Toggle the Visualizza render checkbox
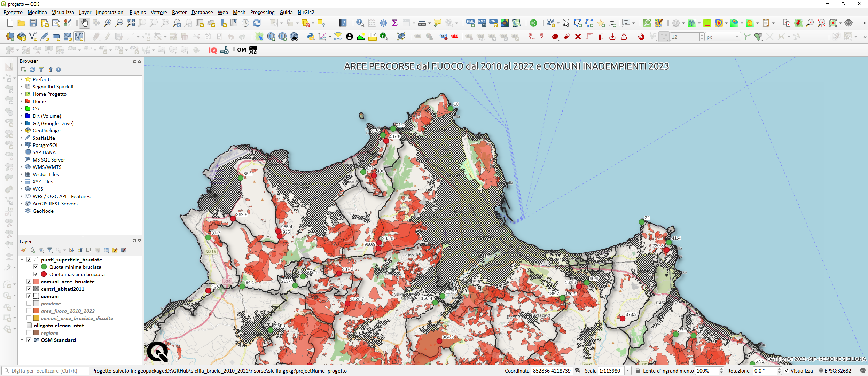The image size is (868, 376). pyautogui.click(x=787, y=371)
